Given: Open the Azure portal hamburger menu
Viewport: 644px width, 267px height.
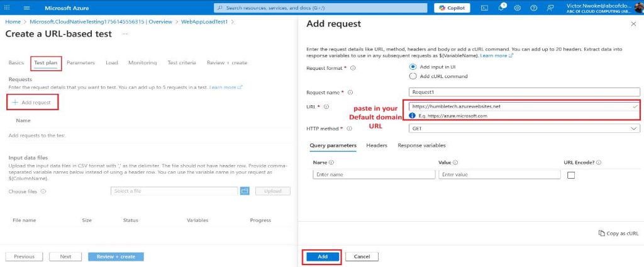Looking at the screenshot, I should click(x=27, y=8).
